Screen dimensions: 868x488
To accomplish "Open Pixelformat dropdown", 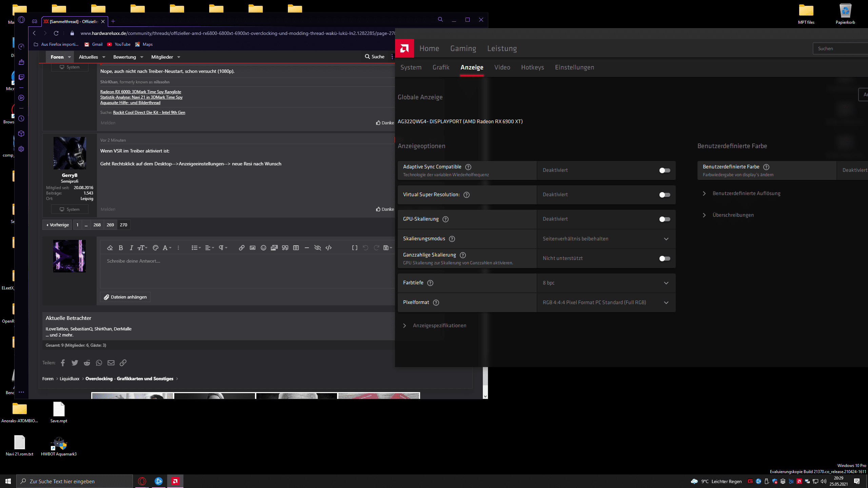I will tap(606, 303).
